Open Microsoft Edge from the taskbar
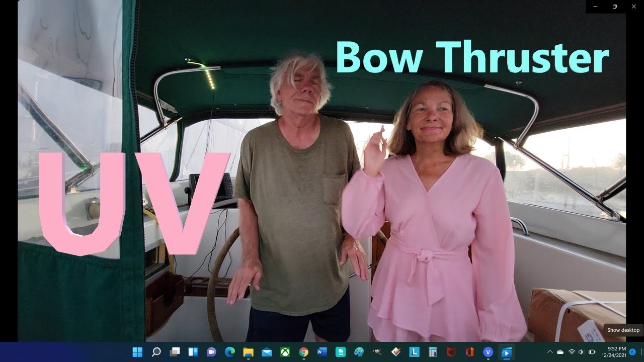This screenshot has width=644, height=362. coord(230,352)
